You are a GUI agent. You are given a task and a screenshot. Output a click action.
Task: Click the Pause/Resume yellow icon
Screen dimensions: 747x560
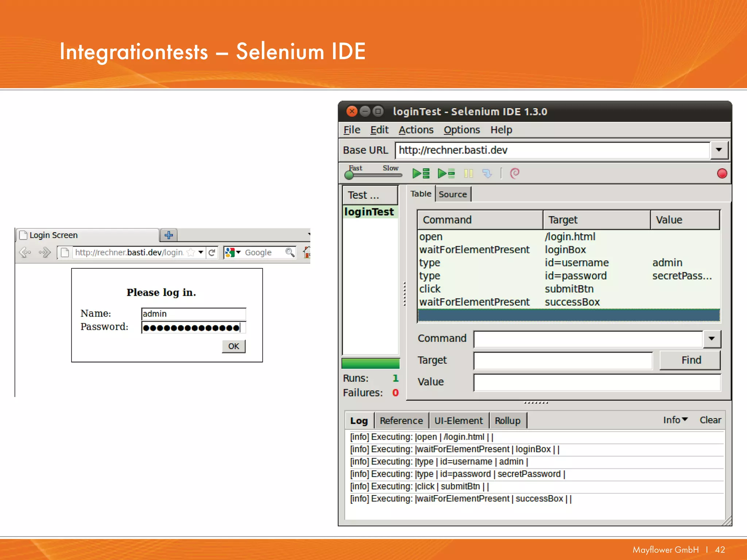(468, 174)
